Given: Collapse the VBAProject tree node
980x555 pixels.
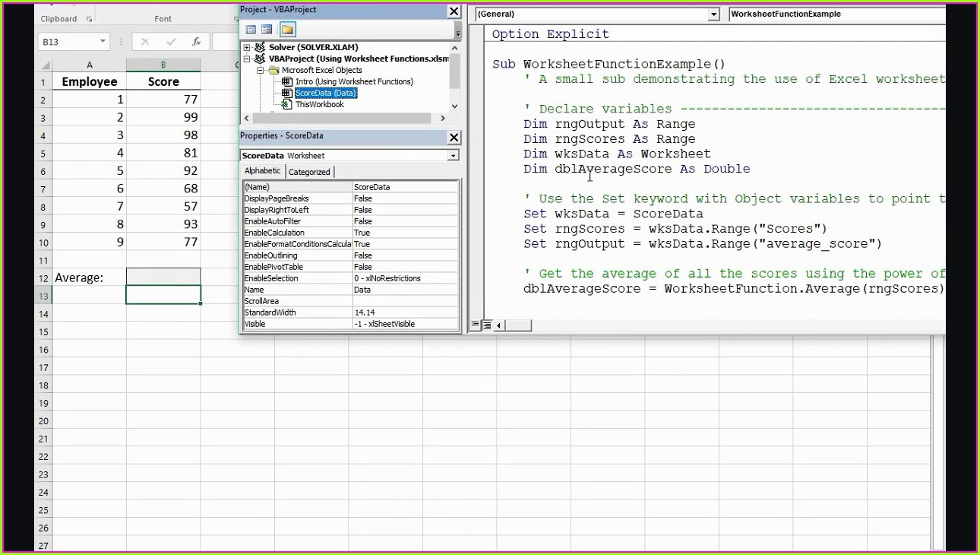Looking at the screenshot, I should click(247, 59).
